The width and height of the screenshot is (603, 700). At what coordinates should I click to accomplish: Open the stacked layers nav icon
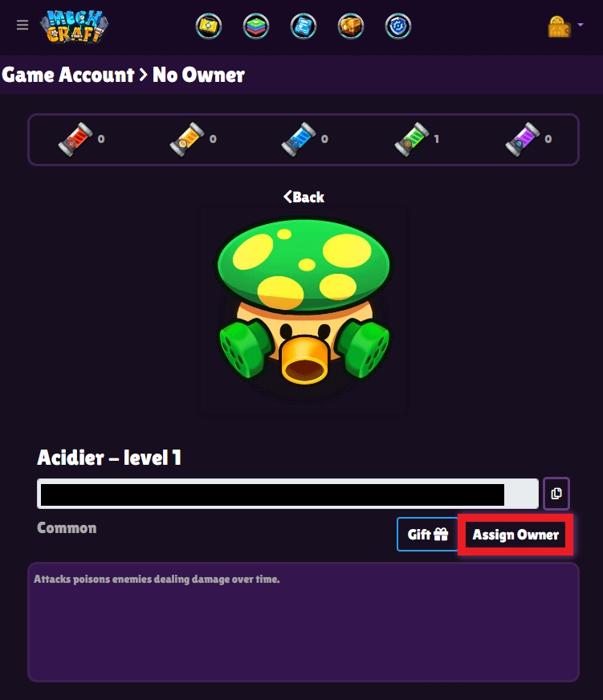click(x=256, y=26)
